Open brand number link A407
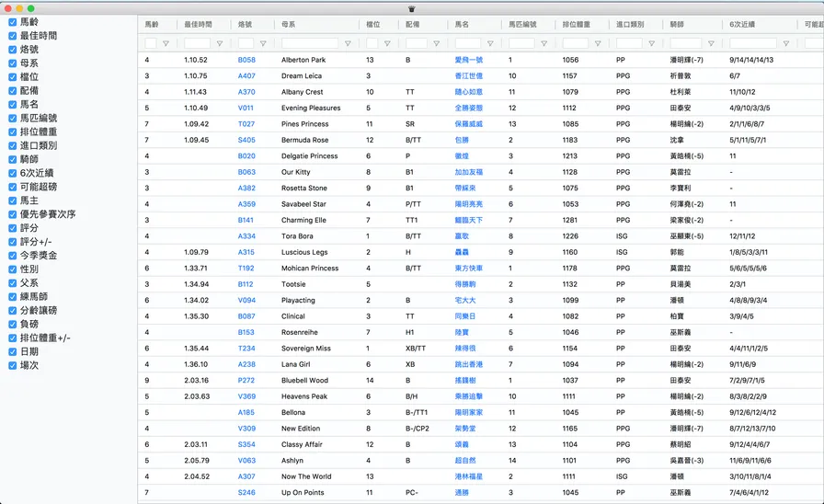Viewport: 824px width, 504px height. (x=246, y=75)
